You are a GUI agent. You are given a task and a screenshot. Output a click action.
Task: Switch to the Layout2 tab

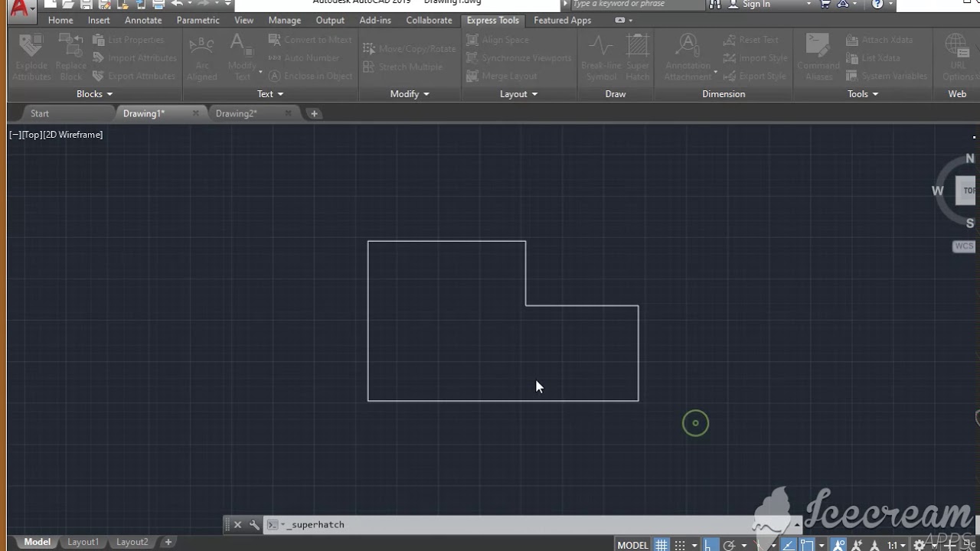(132, 542)
